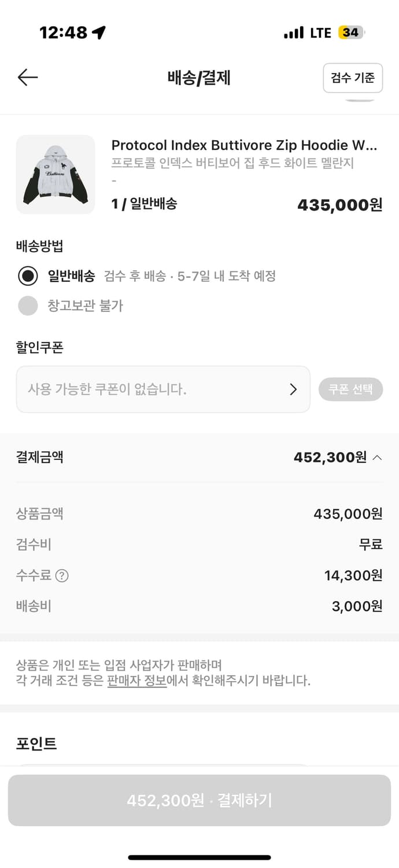Tap the location arrow in status bar
Viewport: 399px width, 868px height.
click(x=99, y=33)
